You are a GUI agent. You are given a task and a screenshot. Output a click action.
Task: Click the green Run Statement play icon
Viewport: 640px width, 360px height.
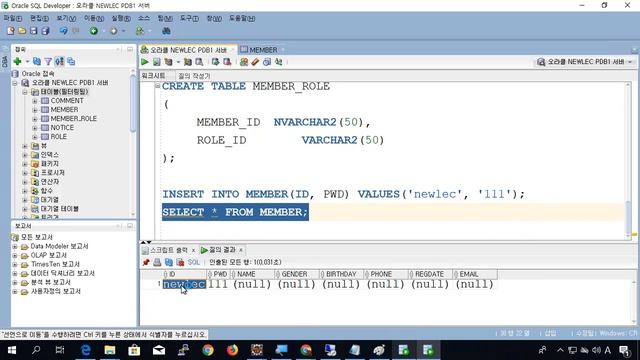pyautogui.click(x=144, y=62)
